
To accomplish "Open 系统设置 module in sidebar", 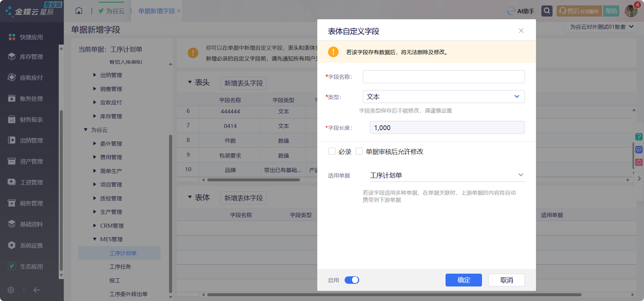I will click(x=26, y=246).
